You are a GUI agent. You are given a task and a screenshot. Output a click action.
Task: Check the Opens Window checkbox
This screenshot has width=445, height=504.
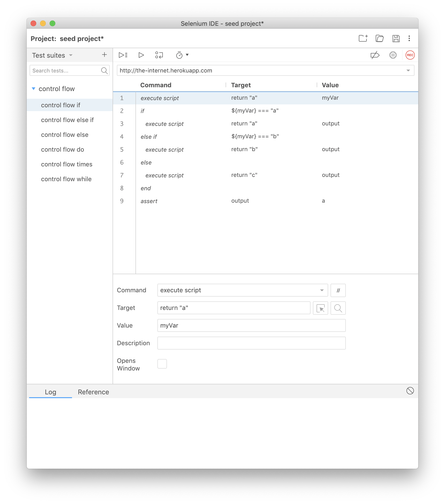click(x=162, y=364)
